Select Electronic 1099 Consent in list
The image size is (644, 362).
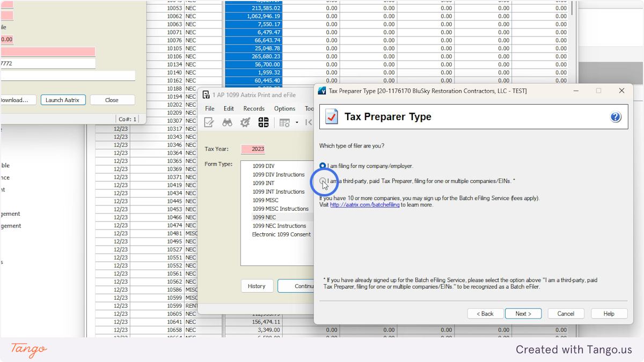pyautogui.click(x=281, y=234)
